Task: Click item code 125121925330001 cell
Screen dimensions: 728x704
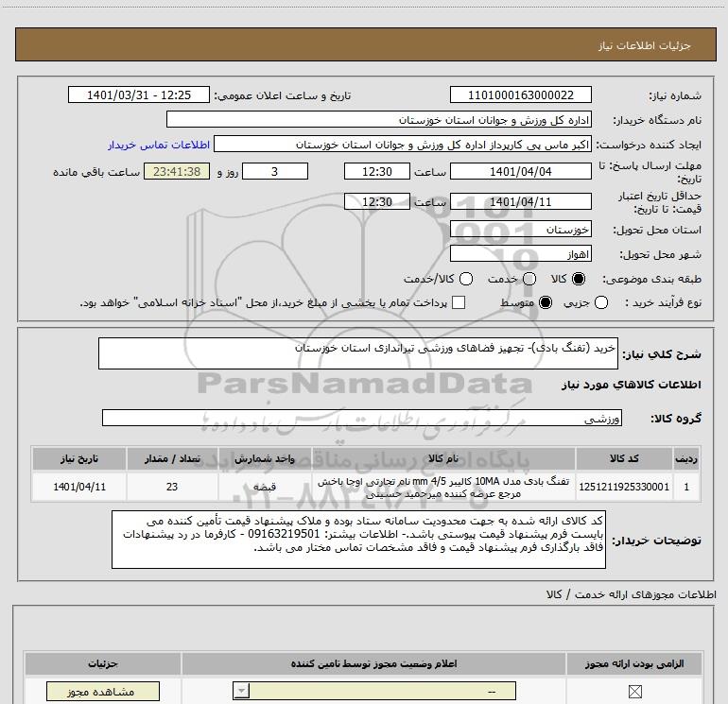Action: click(624, 487)
